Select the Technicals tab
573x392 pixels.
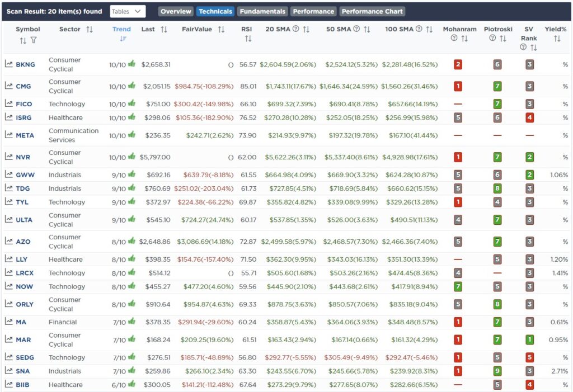(x=215, y=11)
